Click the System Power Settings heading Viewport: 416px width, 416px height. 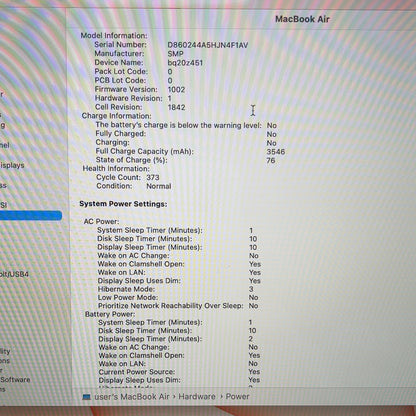click(123, 204)
